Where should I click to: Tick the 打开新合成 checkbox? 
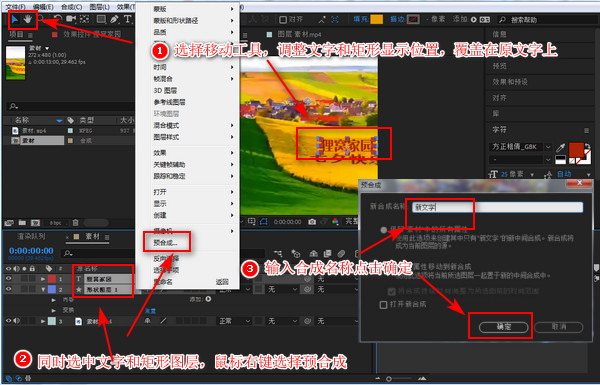[x=383, y=305]
